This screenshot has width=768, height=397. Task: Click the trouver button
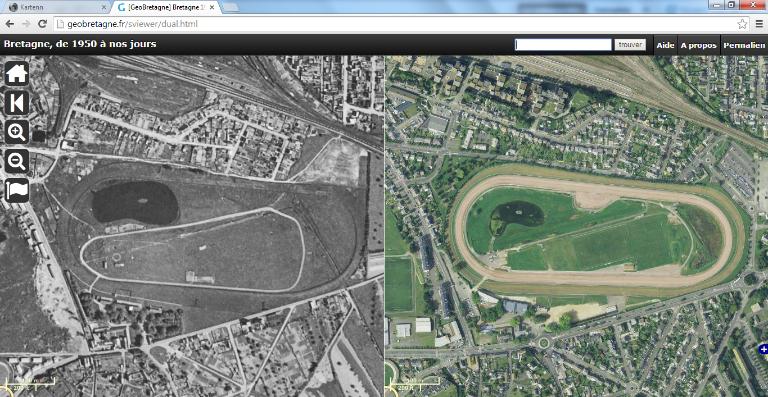(630, 45)
